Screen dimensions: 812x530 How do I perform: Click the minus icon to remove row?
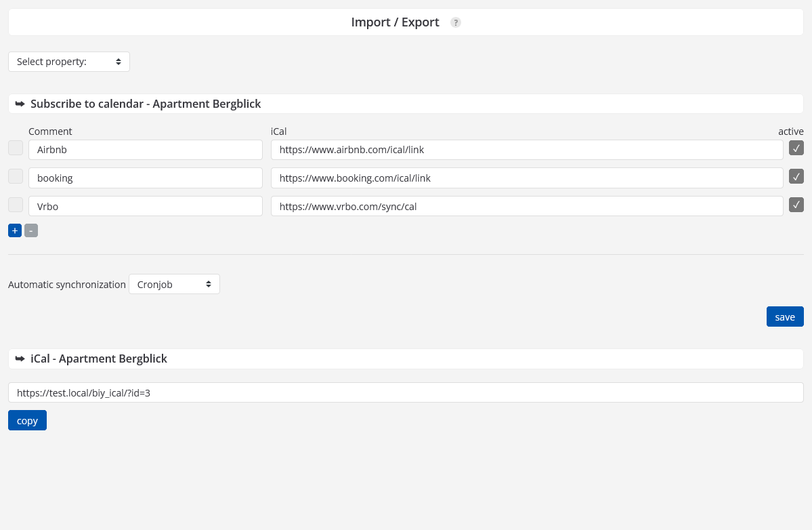pos(31,230)
